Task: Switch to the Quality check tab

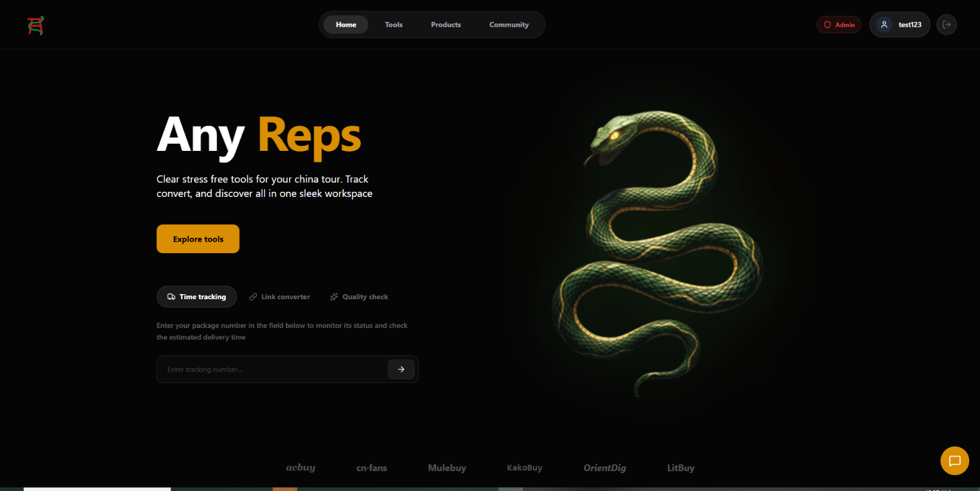Action: pos(359,297)
